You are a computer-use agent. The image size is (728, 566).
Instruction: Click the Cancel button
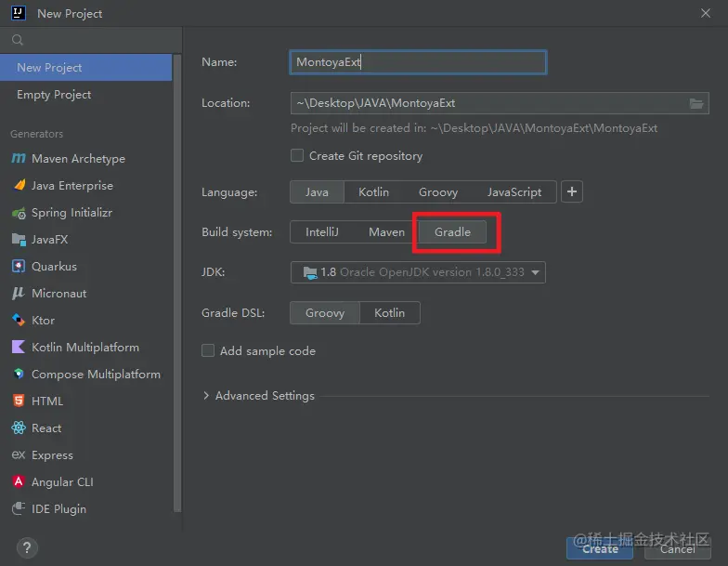tap(678, 548)
